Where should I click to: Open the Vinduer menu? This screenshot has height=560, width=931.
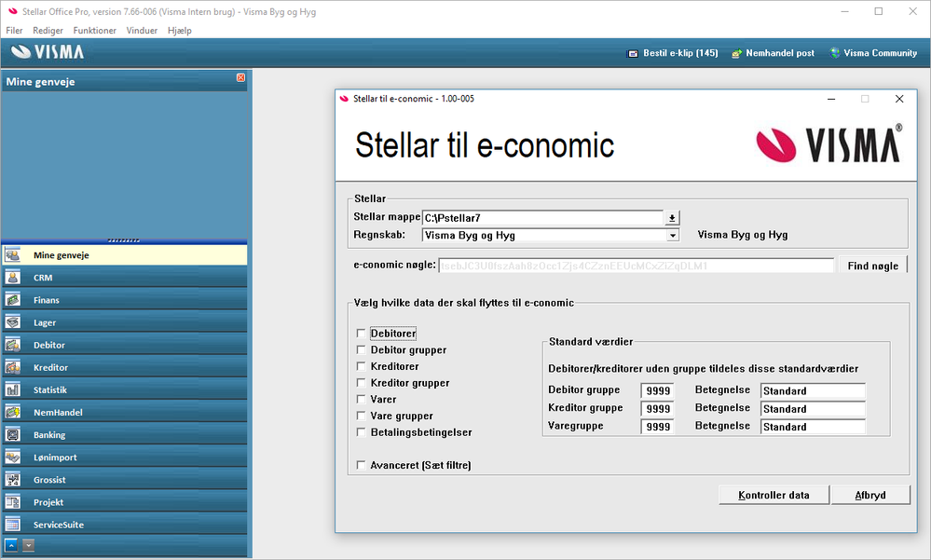(x=142, y=31)
